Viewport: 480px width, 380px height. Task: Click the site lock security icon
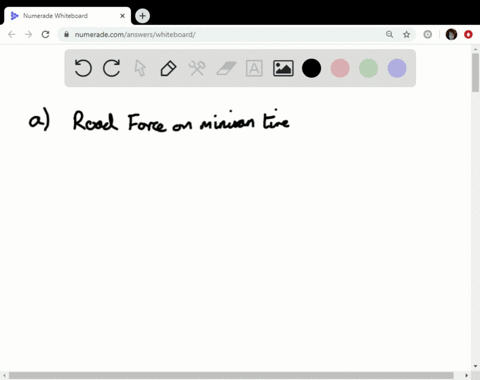point(66,34)
